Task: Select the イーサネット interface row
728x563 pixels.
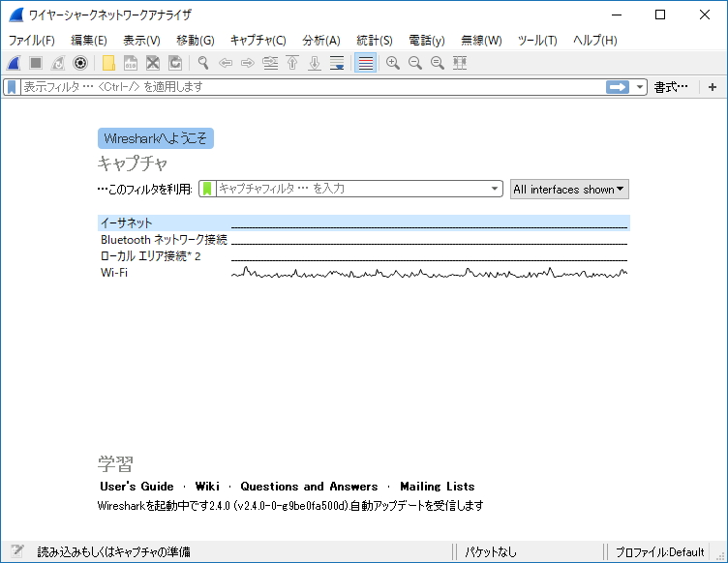Action: (x=364, y=223)
